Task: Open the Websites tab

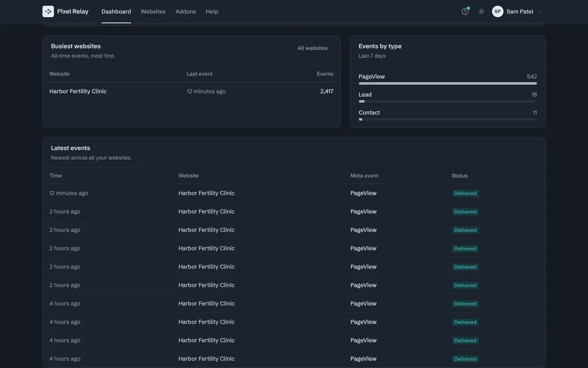Action: [153, 11]
